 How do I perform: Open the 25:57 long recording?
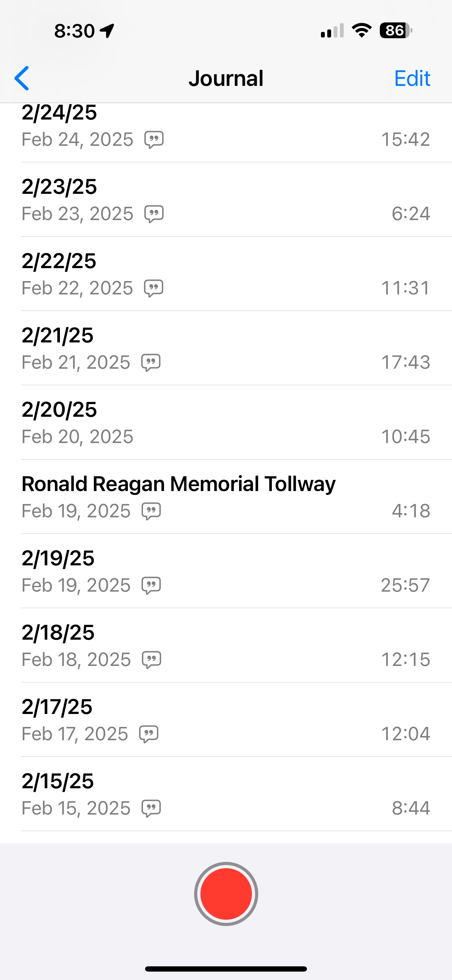tap(226, 571)
